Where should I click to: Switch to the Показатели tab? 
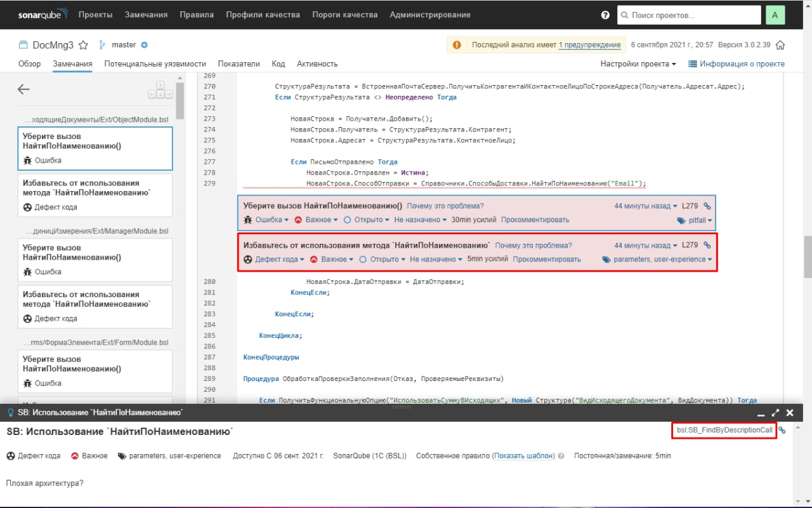(x=239, y=63)
